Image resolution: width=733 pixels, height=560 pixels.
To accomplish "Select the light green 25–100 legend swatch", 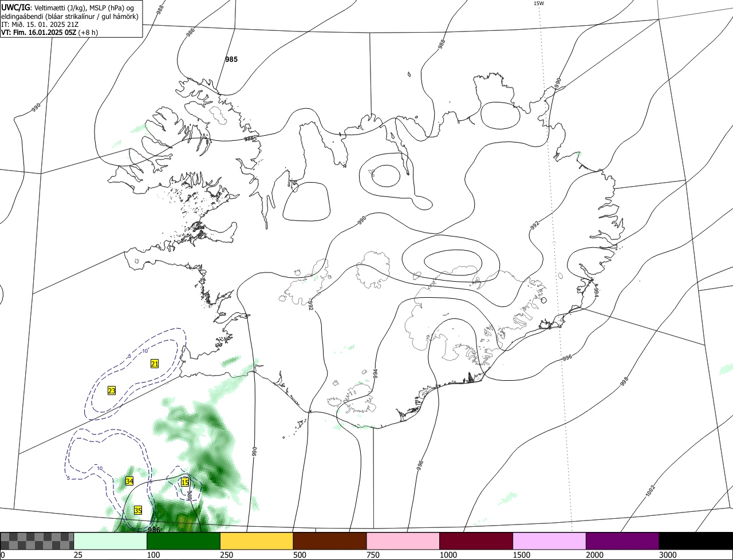I will (x=111, y=541).
